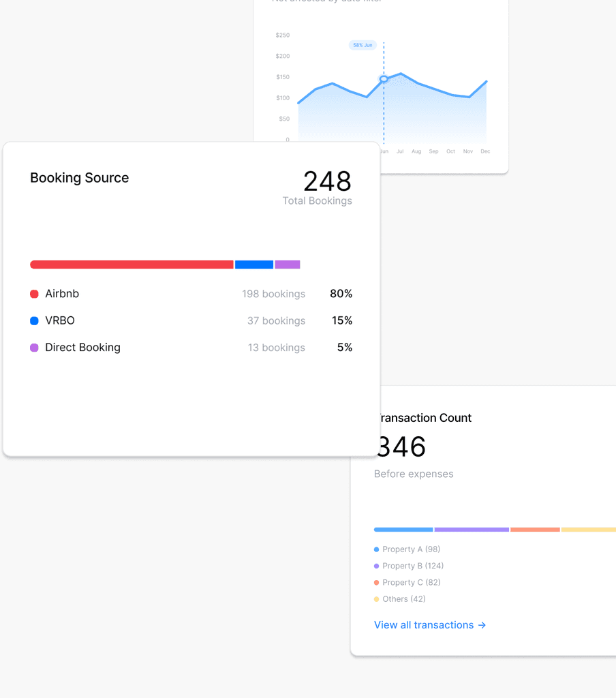
Task: Open the View all transactions link
Action: 430,625
